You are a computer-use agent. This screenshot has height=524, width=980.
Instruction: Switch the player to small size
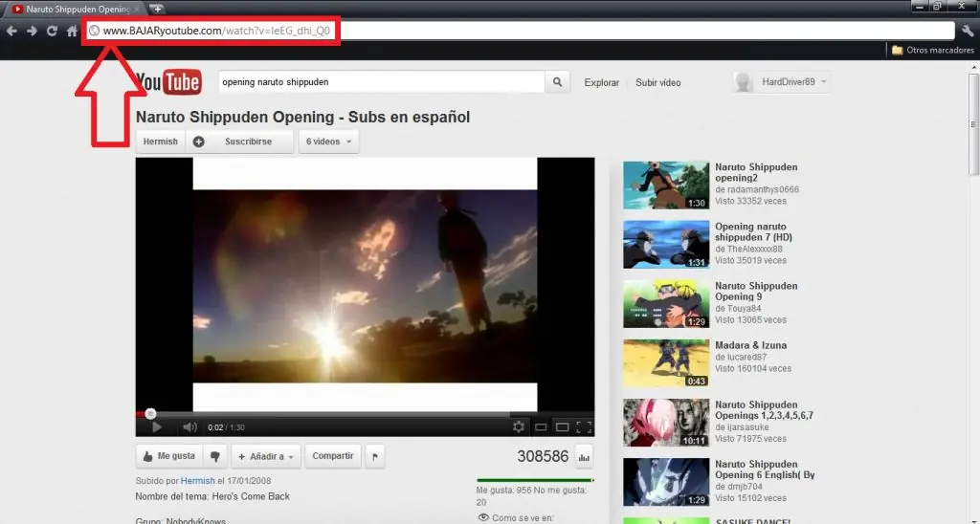point(541,427)
